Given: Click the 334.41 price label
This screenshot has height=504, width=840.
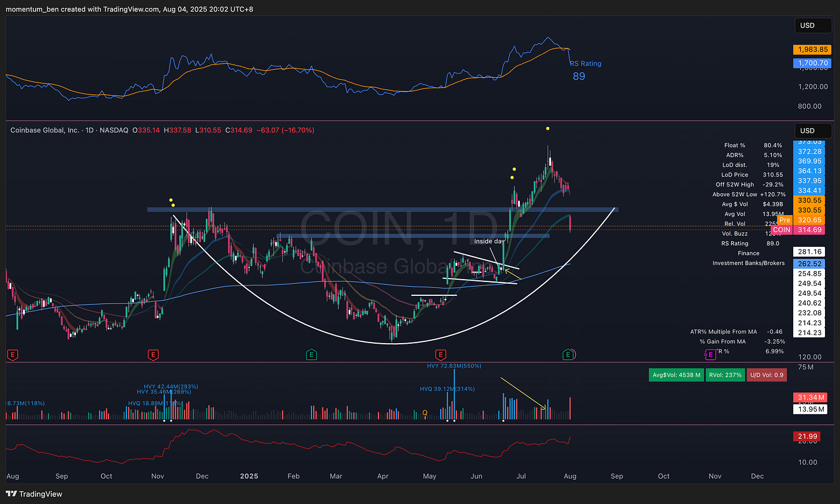Looking at the screenshot, I should pyautogui.click(x=809, y=191).
